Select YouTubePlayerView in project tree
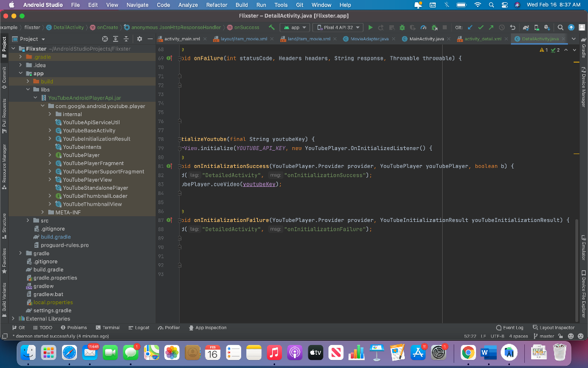This screenshot has width=588, height=368. (x=87, y=179)
